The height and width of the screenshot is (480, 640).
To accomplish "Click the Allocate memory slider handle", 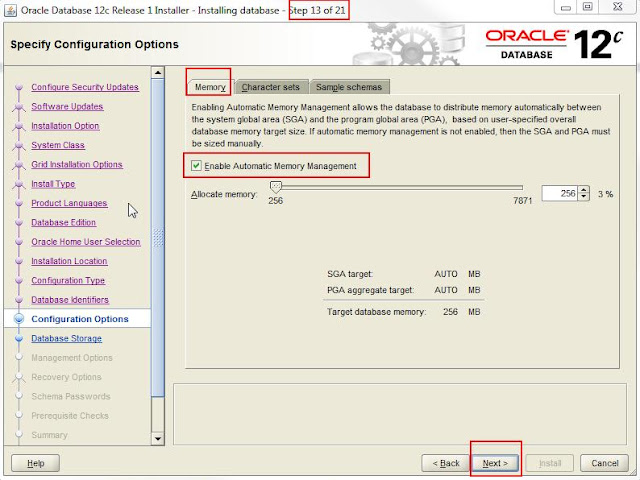I will (x=276, y=187).
